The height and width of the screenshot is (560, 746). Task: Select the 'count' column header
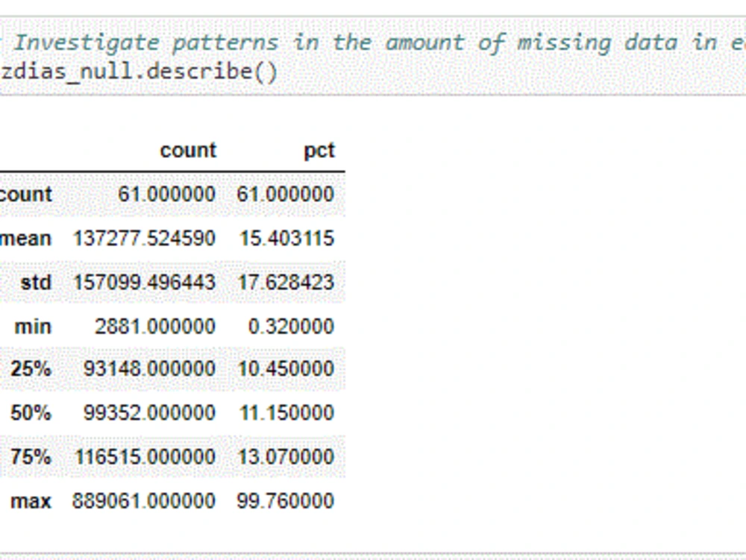pyautogui.click(x=189, y=151)
